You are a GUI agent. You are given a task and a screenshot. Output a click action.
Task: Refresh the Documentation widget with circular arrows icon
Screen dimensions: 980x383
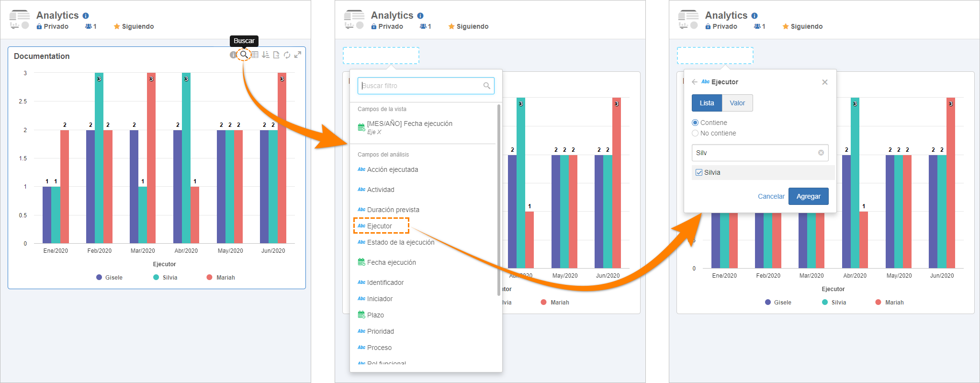point(287,55)
